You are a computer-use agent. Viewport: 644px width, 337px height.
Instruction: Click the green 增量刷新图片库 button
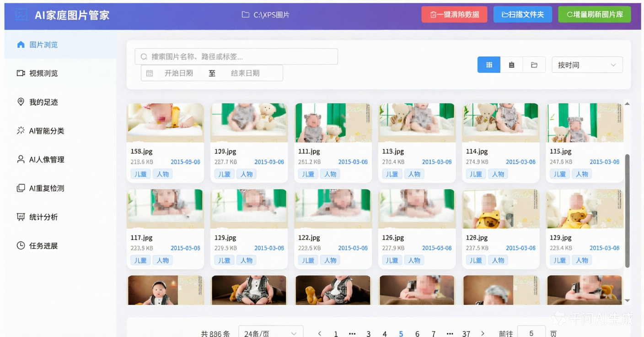point(595,15)
